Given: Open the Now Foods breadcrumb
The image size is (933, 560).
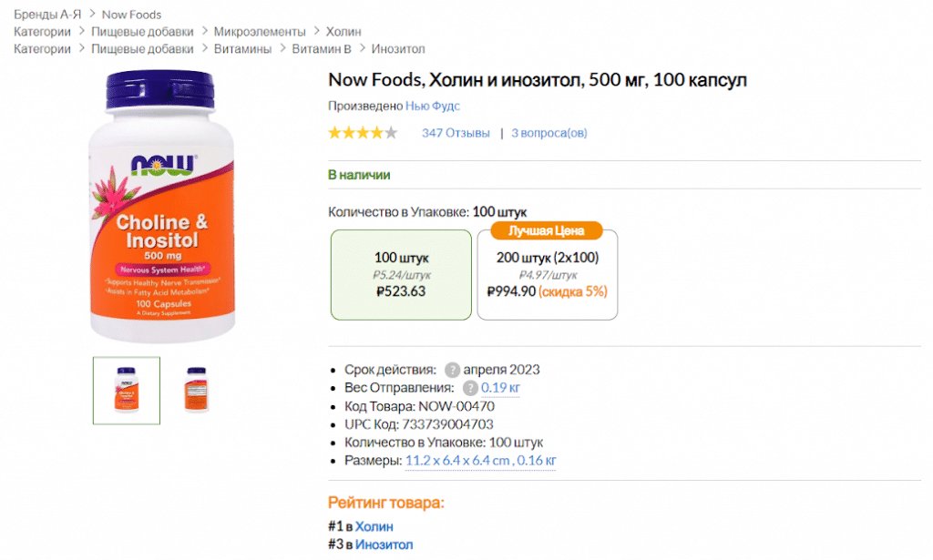Looking at the screenshot, I should point(131,14).
